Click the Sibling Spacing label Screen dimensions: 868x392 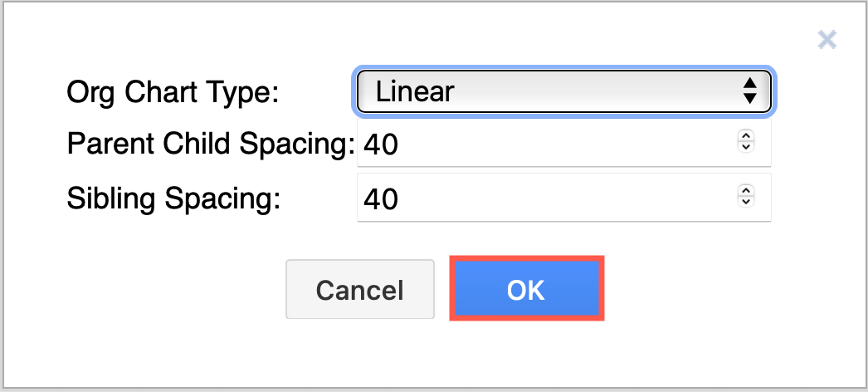(x=173, y=199)
